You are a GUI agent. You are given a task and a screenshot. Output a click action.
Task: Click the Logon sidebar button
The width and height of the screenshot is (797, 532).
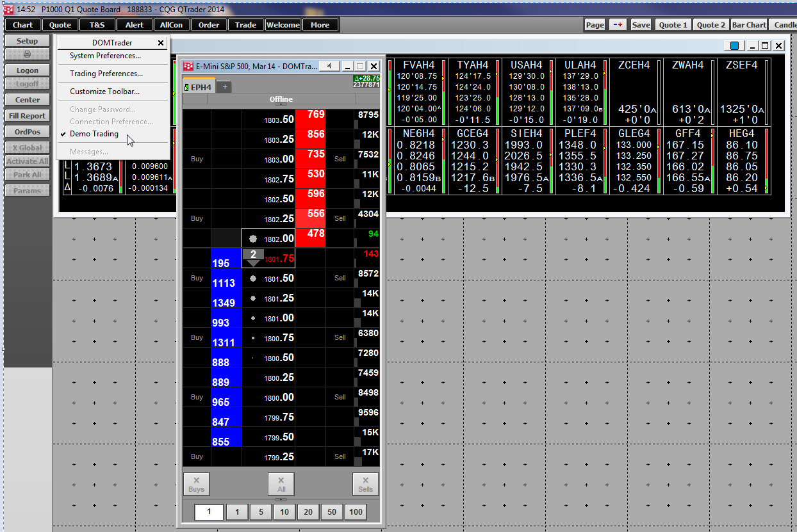click(x=28, y=70)
